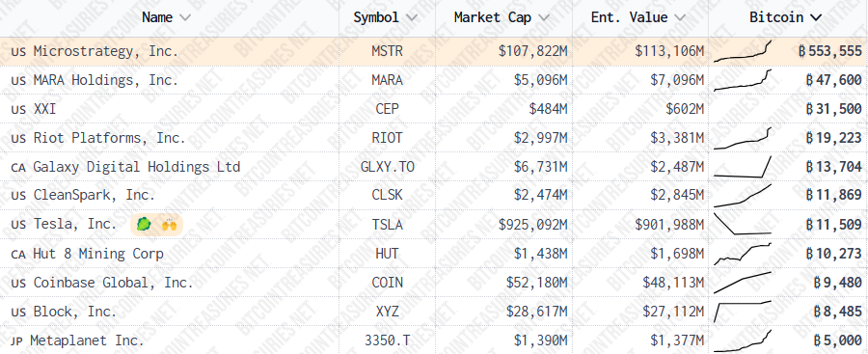
Task: Open Metaplanet Inc. company link
Action: point(87,340)
